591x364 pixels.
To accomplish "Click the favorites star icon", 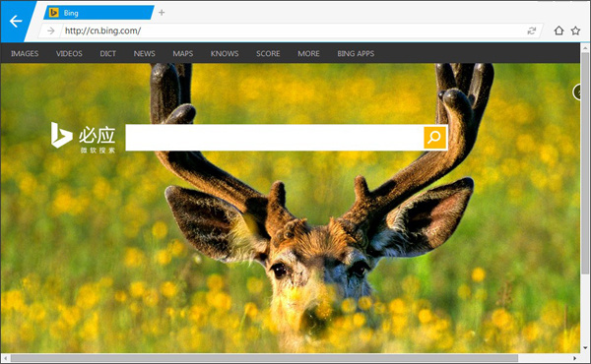I will click(x=575, y=30).
